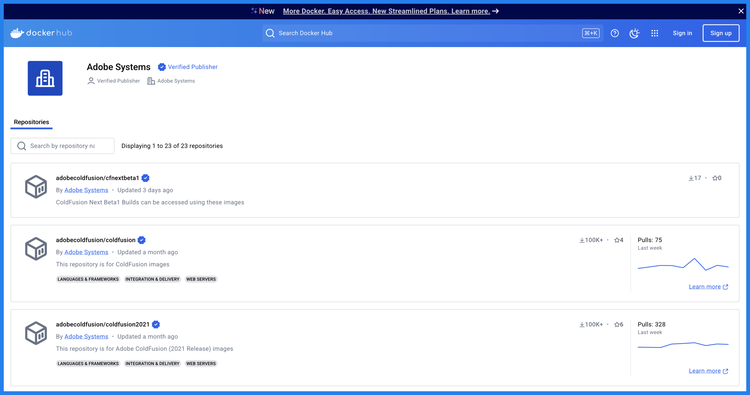Click the star count on cfnextbeta1
The height and width of the screenshot is (395, 750).
717,178
